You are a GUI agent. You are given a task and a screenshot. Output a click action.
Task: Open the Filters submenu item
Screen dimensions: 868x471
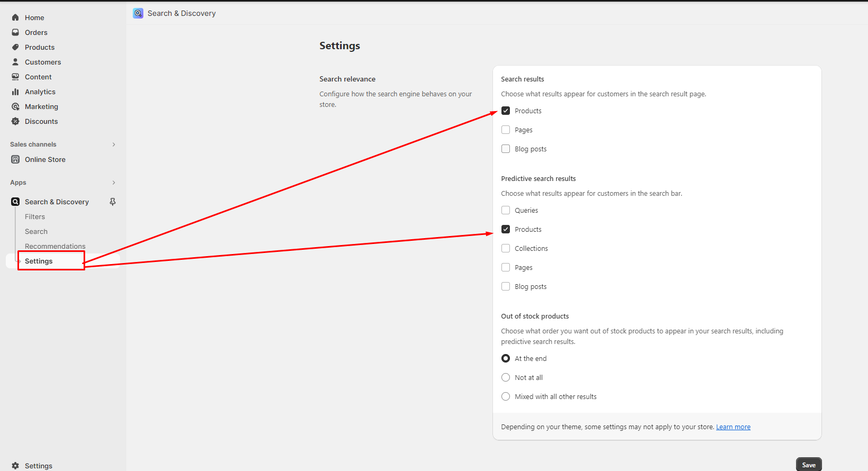35,216
